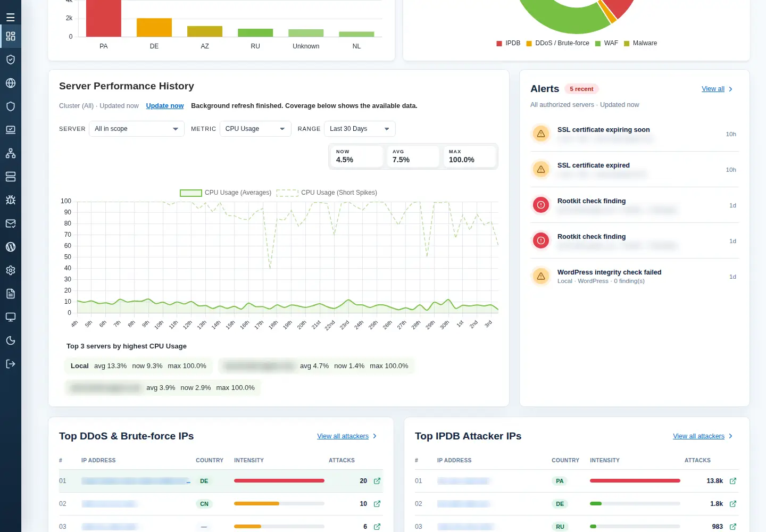The width and height of the screenshot is (766, 532).
Task: Open the desktop monitor sidebar icon
Action: (x=11, y=317)
